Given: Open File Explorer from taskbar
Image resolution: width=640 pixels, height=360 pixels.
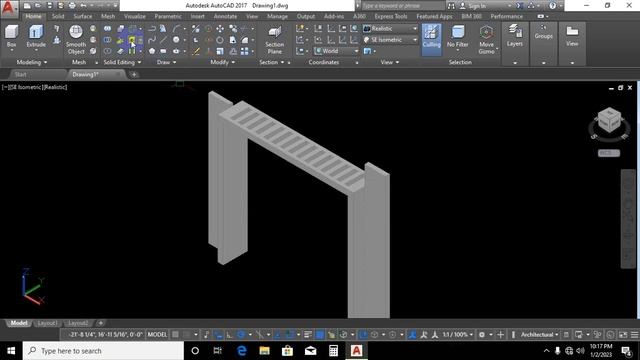Looking at the screenshot, I should click(264, 351).
